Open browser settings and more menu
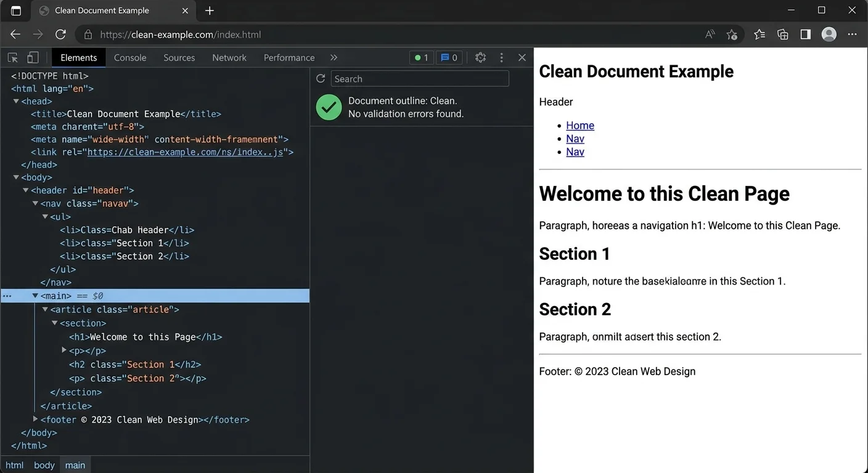Screen dimensions: 868x473 click(x=853, y=34)
